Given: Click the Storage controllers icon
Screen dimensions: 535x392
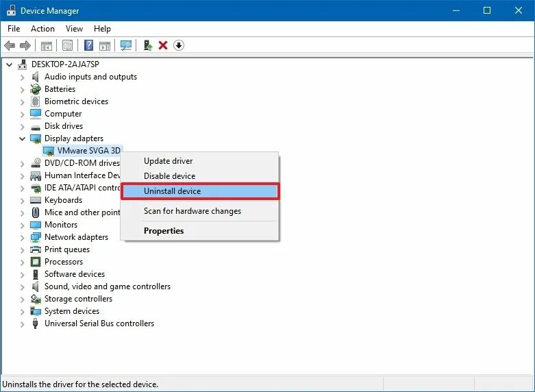Looking at the screenshot, I should (x=36, y=299).
